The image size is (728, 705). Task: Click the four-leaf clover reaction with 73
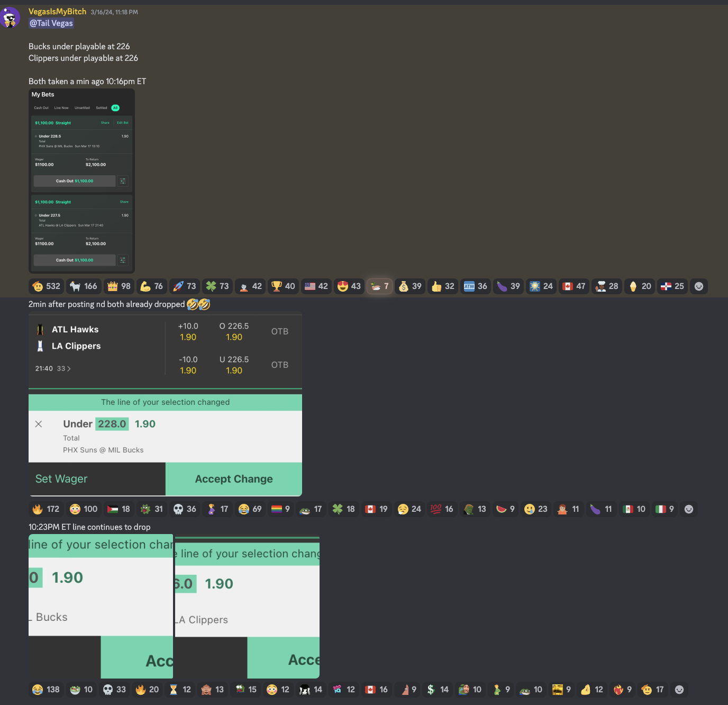pyautogui.click(x=217, y=286)
